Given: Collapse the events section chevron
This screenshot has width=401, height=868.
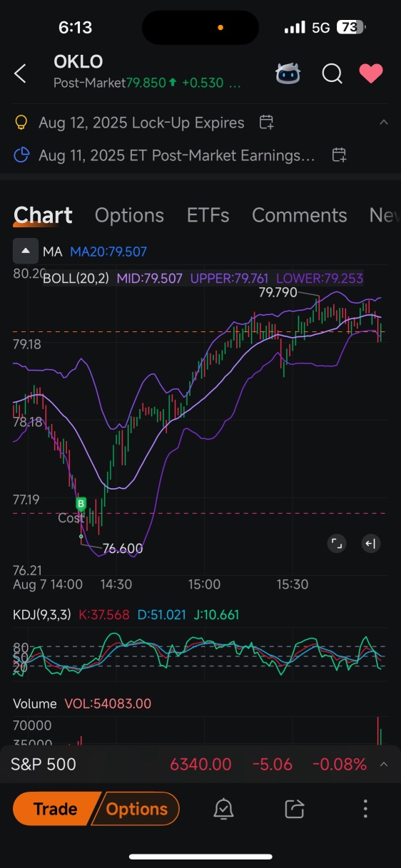Looking at the screenshot, I should pos(383,123).
